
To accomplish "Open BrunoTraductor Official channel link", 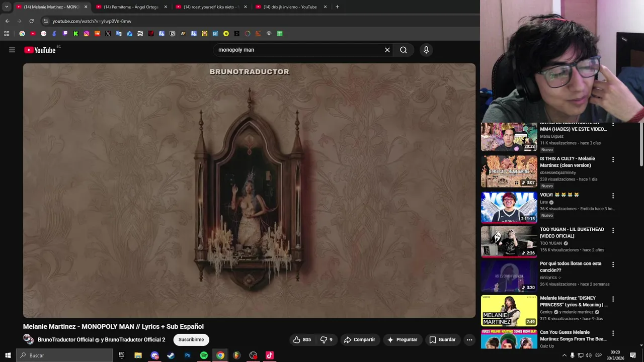I will (65, 340).
